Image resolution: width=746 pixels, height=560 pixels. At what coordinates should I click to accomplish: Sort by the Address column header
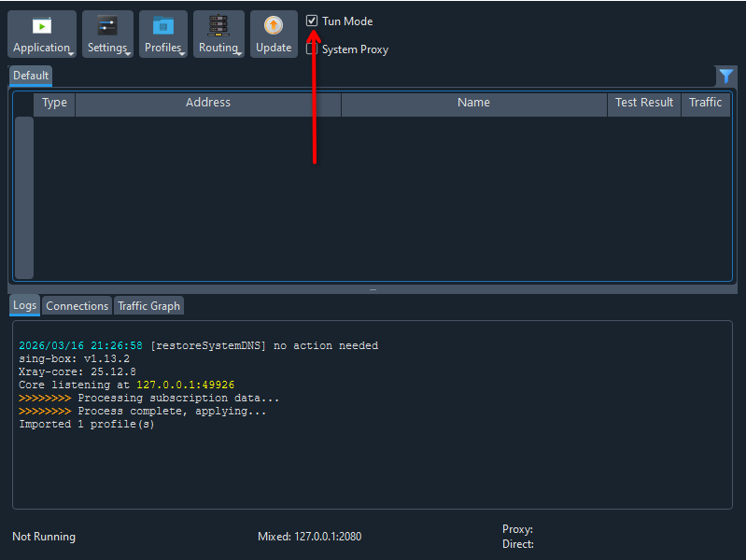(208, 103)
